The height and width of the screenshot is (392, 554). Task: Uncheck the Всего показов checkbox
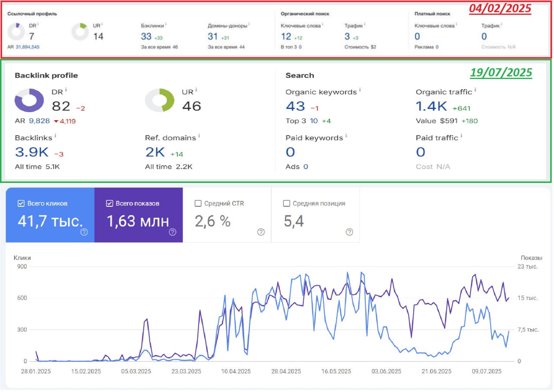pos(110,203)
